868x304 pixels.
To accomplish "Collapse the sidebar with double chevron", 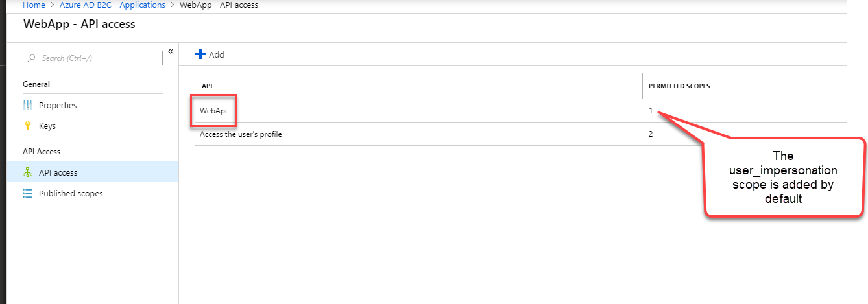I will (x=171, y=51).
